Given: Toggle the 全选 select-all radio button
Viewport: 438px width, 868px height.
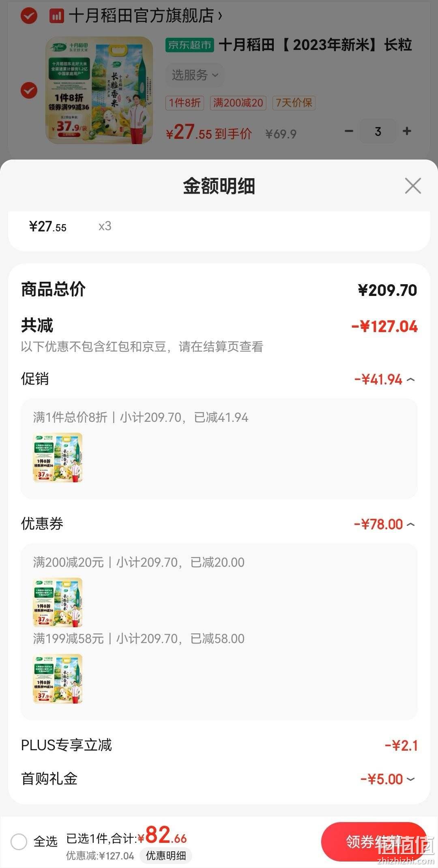Looking at the screenshot, I should coord(19,841).
